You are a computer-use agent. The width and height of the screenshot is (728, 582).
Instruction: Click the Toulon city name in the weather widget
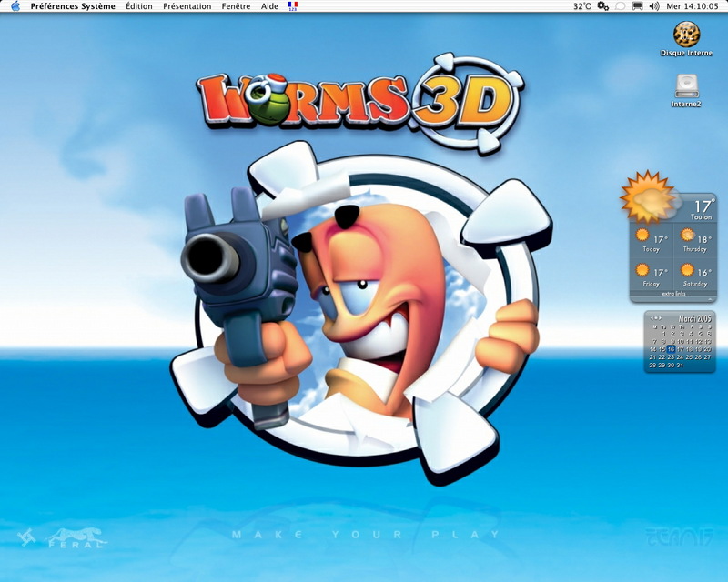[x=701, y=216]
